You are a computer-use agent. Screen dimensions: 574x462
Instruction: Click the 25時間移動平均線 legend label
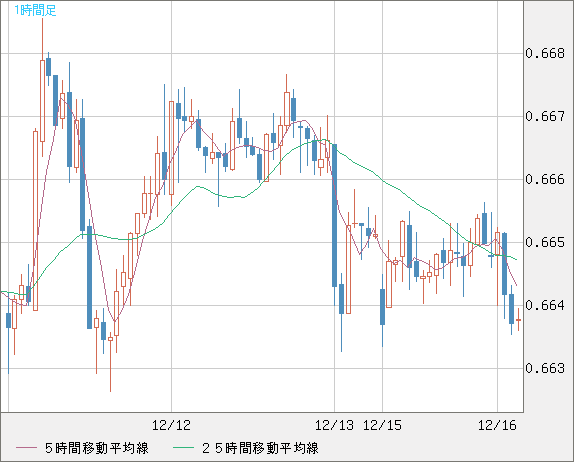coord(260,448)
